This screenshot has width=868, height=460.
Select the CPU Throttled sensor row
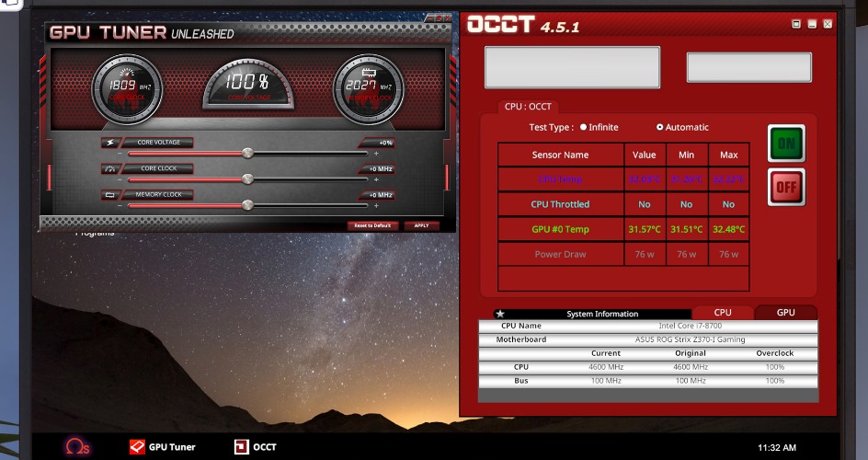click(623, 204)
